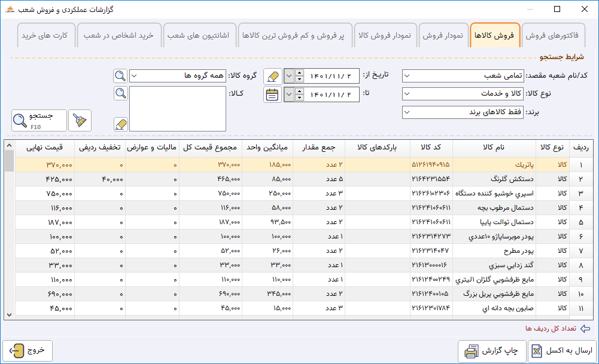599x364 pixels.
Task: Open the 'برند' dropdown list
Action: [x=407, y=112]
